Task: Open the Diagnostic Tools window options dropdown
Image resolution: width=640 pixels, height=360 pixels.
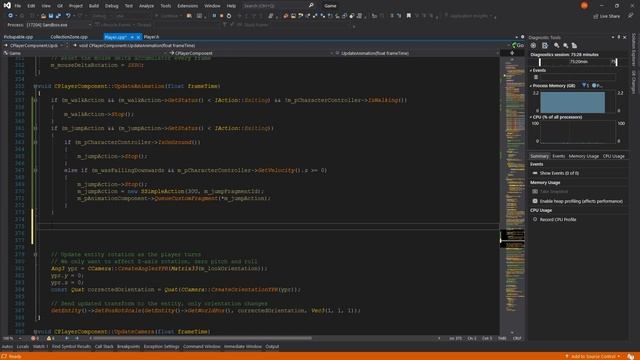Action: point(613,37)
